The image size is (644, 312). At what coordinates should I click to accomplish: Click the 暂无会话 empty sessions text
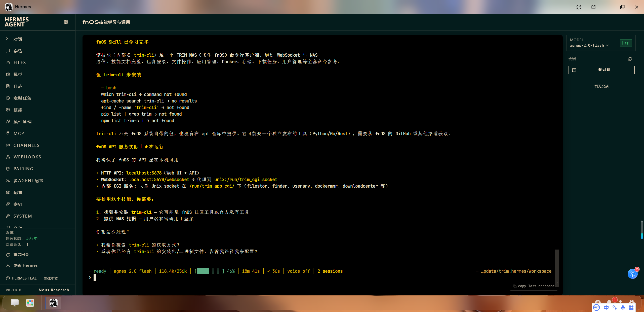point(601,86)
